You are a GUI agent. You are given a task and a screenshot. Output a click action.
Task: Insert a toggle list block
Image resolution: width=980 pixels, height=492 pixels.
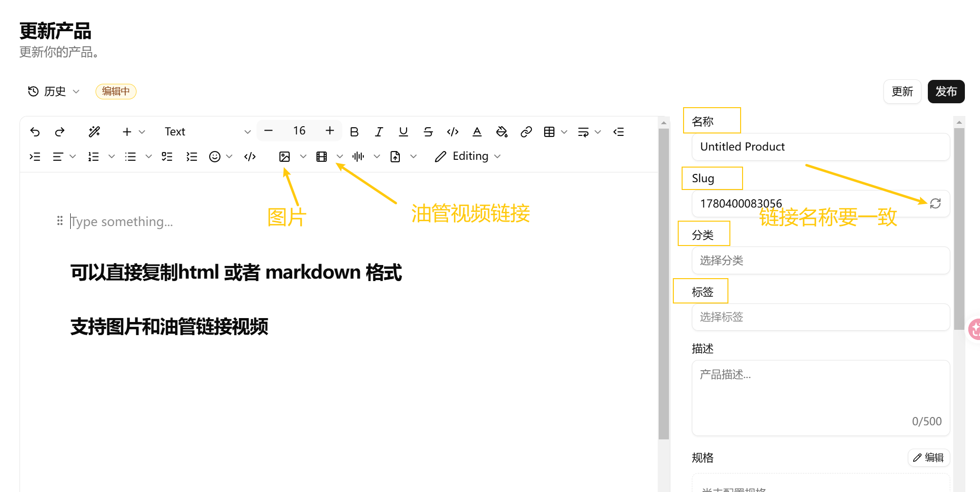pos(192,156)
